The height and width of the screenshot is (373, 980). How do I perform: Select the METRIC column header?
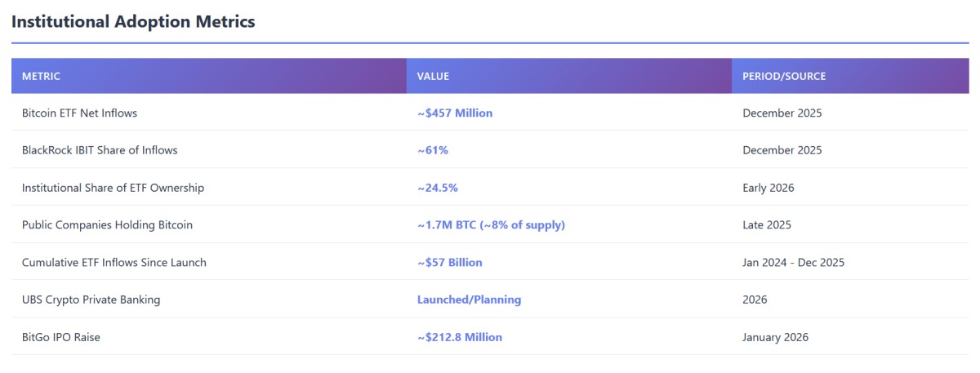coord(41,76)
